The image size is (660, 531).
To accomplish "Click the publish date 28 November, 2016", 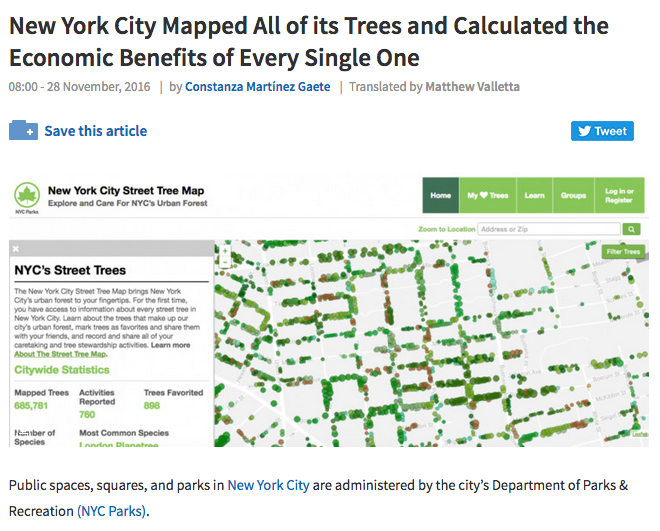I will pos(98,87).
